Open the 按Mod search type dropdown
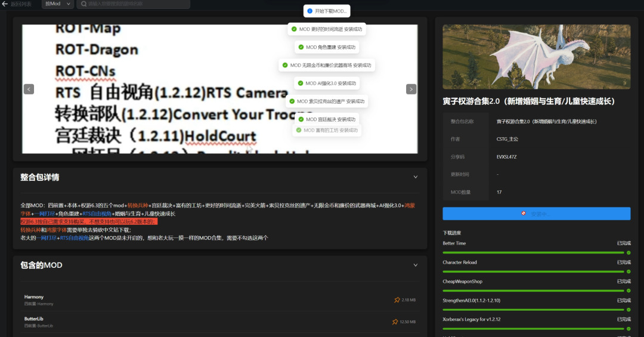Viewport: 644px width, 337px height. (58, 4)
